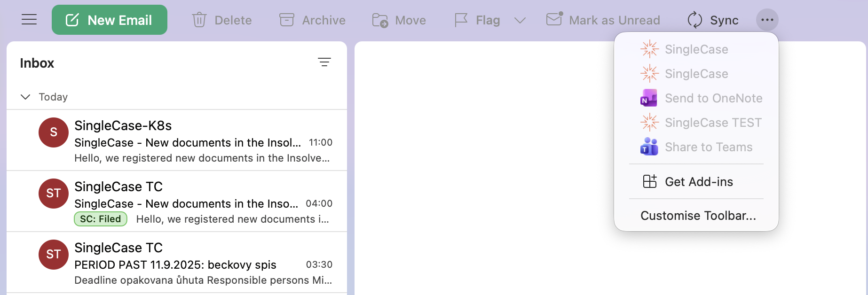
Task: Click ST avatar on the 03:30 email
Action: click(54, 255)
